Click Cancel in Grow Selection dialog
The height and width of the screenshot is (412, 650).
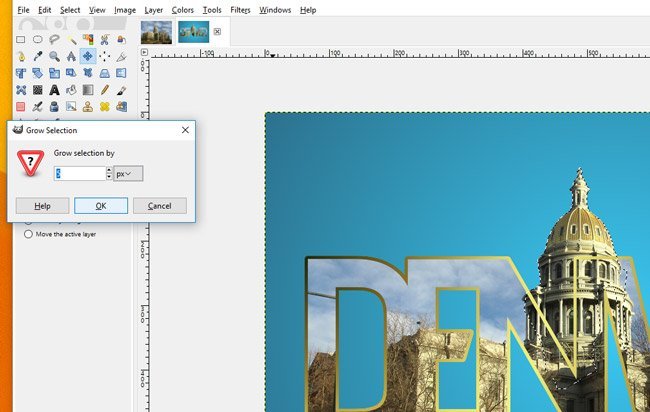[160, 206]
